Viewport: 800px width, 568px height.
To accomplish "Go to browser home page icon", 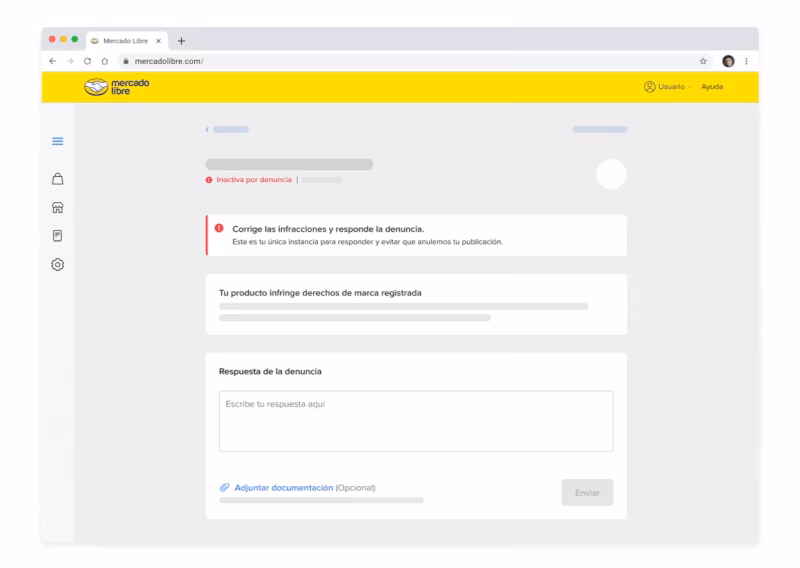I will (x=104, y=61).
